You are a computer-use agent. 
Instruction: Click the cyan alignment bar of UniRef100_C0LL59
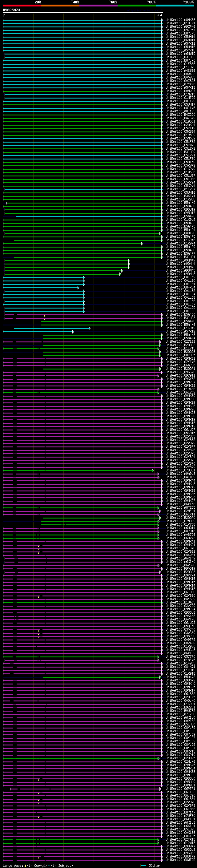click(43, 277)
